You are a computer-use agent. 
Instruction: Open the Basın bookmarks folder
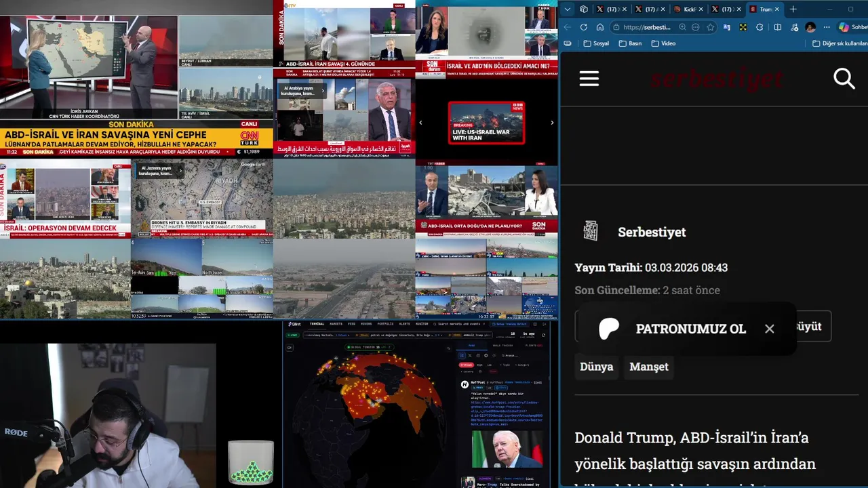point(631,43)
